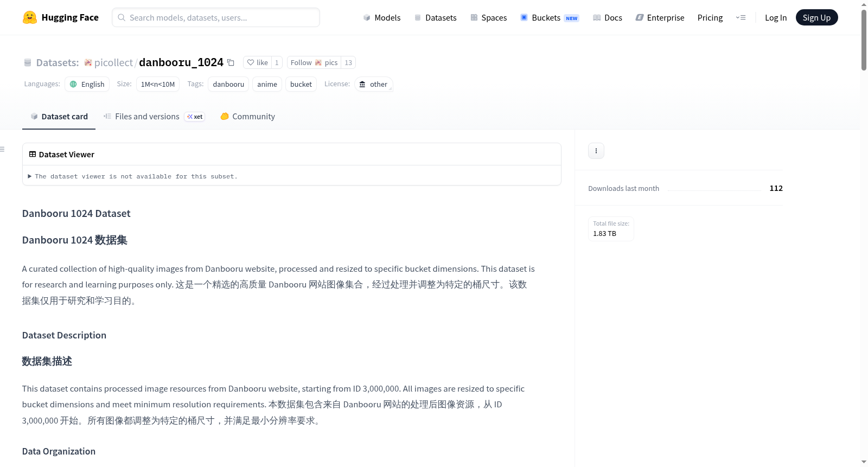Screen dimensions: 868x467
Task: Expand the navbar more-options menu
Action: pos(741,17)
